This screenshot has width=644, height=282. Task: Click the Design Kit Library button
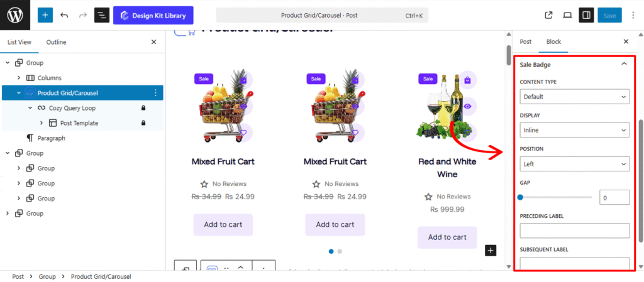[x=153, y=15]
